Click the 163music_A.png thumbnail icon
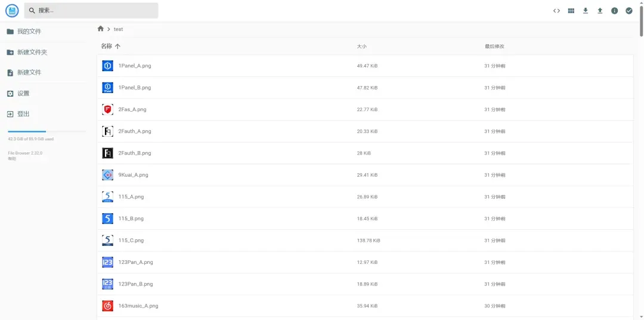 coord(107,306)
